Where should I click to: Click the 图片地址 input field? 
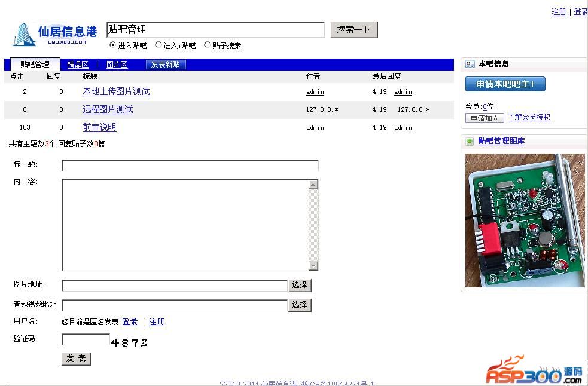click(x=175, y=285)
